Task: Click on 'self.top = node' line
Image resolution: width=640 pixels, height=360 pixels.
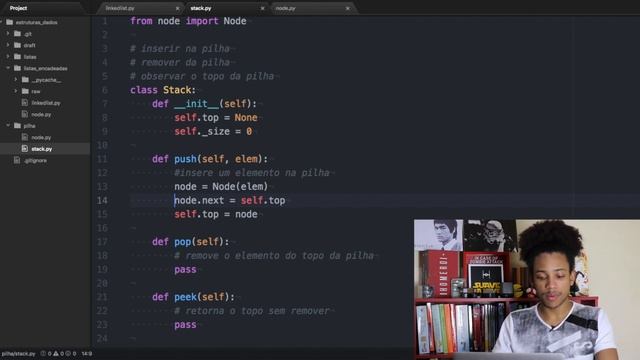Action: (216, 214)
